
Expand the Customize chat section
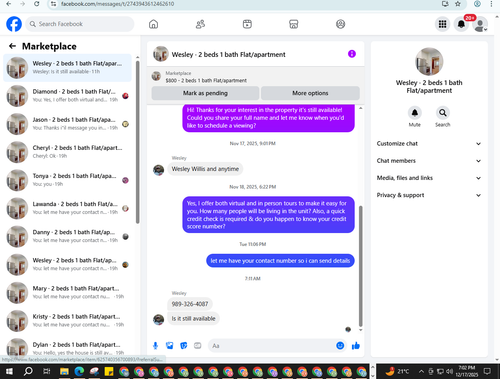[x=429, y=144]
